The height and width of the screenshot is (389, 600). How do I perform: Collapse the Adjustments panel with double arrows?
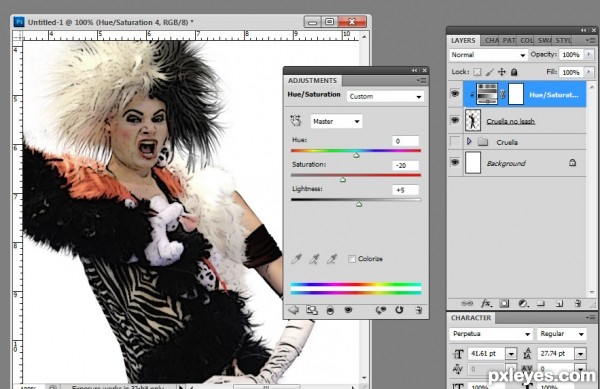(x=414, y=70)
